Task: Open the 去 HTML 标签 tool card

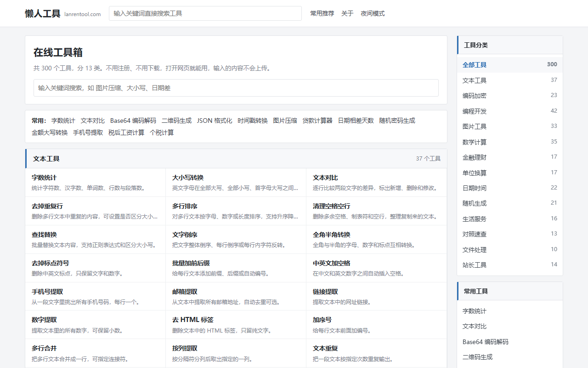Action: coord(236,325)
